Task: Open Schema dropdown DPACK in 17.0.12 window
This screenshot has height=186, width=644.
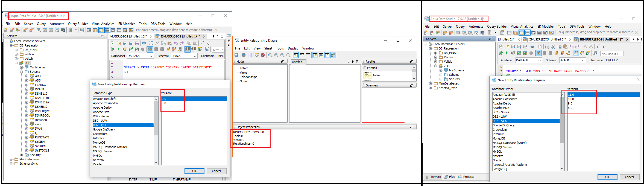Action: click(x=572, y=60)
